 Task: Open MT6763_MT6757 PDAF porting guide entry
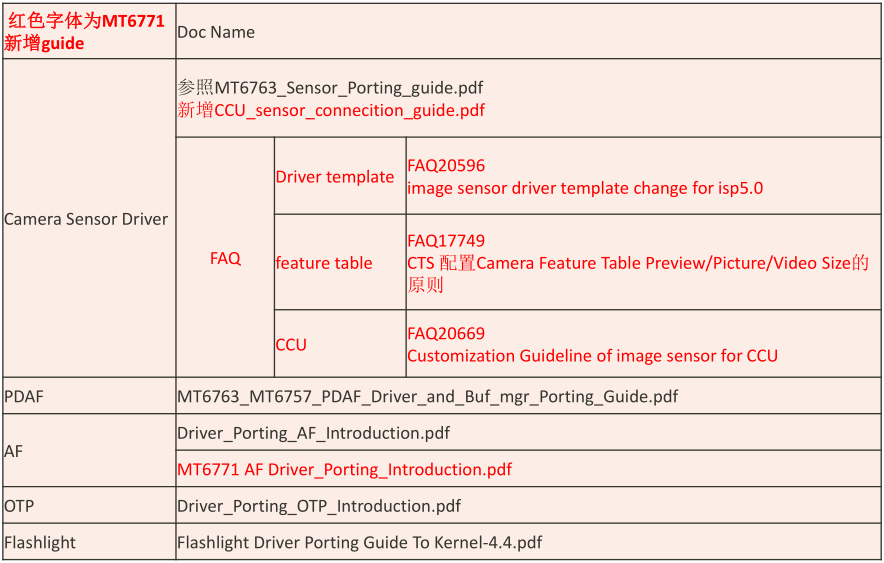[x=427, y=396]
